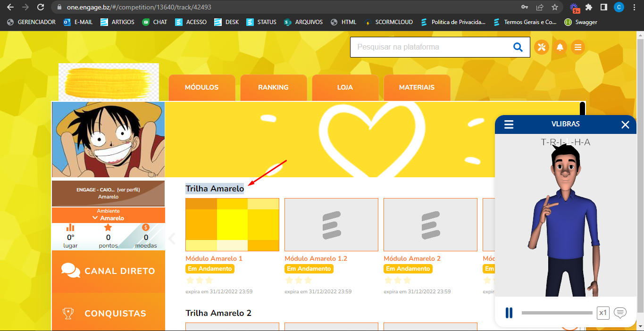Click the pontos star icon
644x331 pixels.
coord(108,227)
